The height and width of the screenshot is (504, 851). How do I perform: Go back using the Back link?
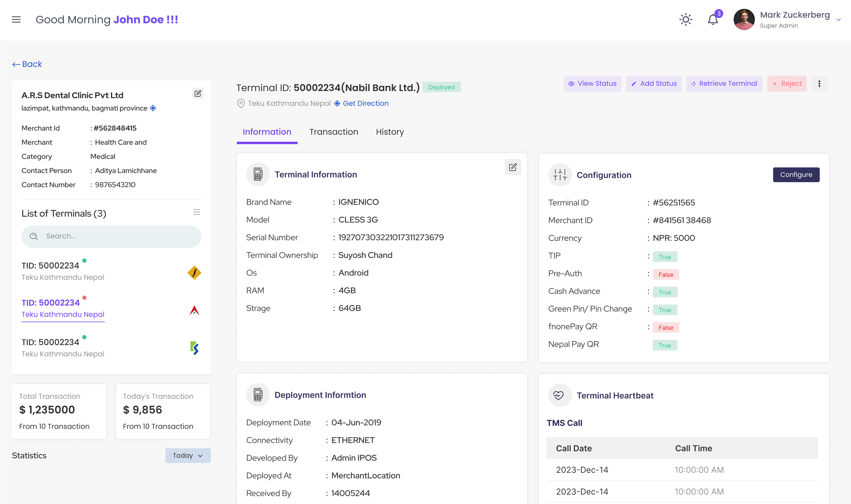pos(27,64)
